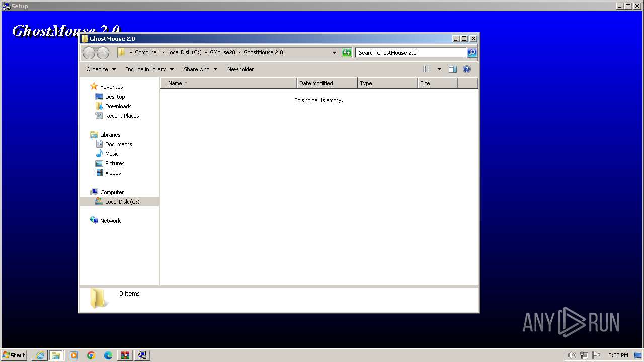644x362 pixels.
Task: Open Downloads in the navigation pane
Action: pos(118,106)
